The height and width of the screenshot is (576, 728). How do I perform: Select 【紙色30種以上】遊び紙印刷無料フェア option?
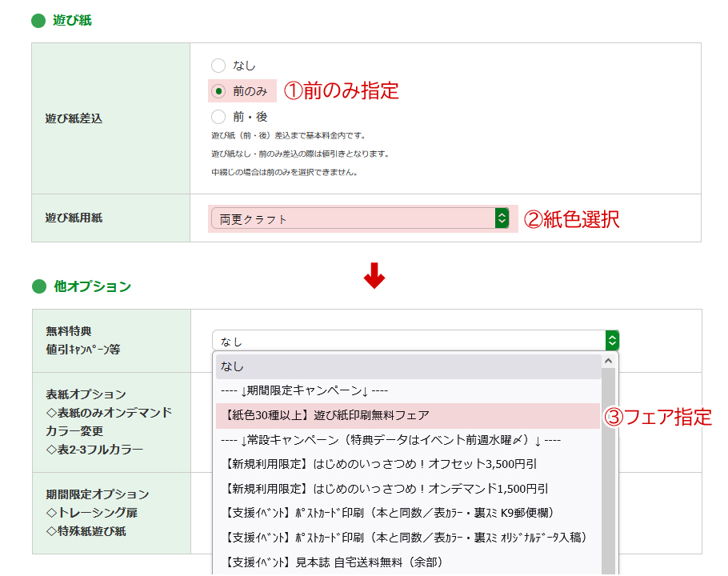(406, 415)
